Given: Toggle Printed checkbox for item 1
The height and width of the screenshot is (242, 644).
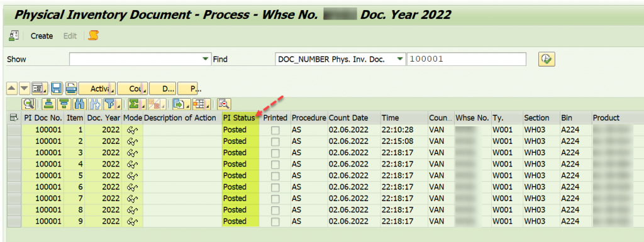Looking at the screenshot, I should click(275, 130).
